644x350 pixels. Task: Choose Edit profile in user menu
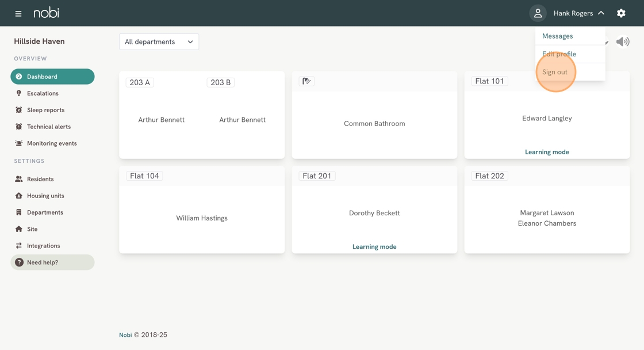pyautogui.click(x=559, y=54)
